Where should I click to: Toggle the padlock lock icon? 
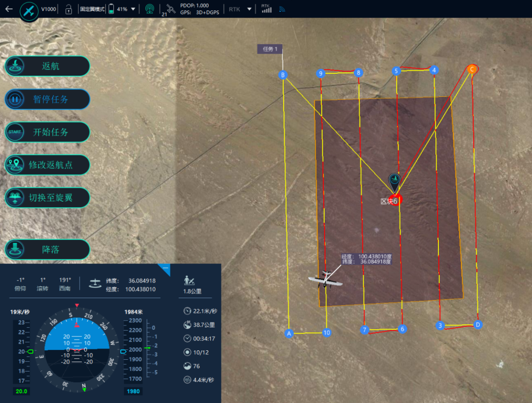[x=69, y=9]
